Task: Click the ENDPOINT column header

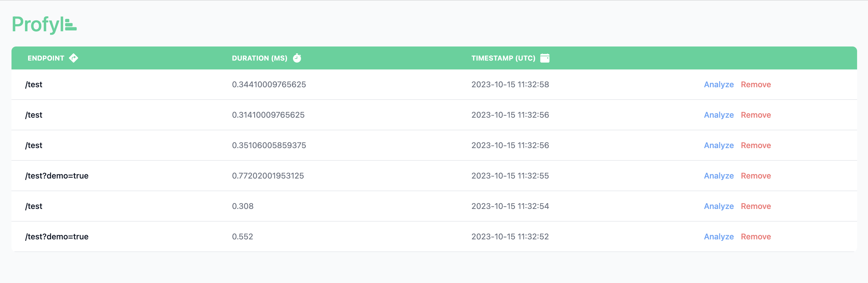Action: 46,58
